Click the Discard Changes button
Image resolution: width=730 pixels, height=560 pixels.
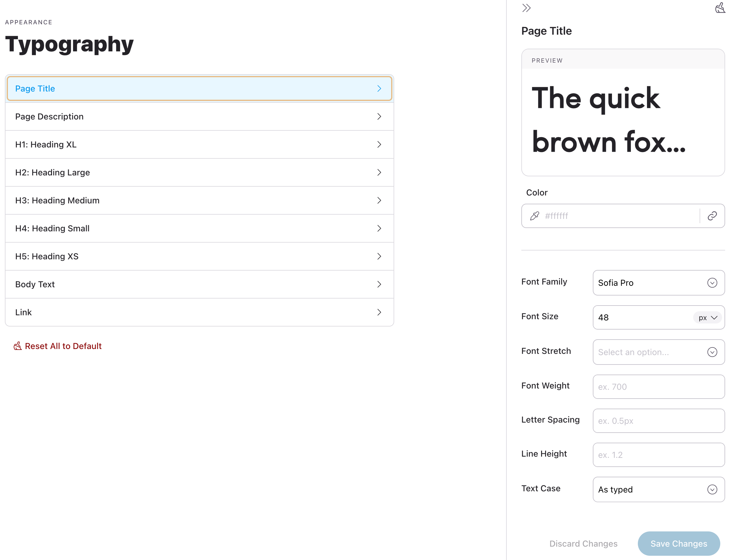point(583,543)
